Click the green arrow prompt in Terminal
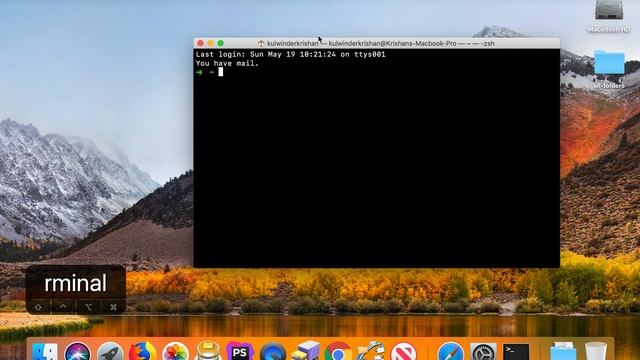Image resolution: width=640 pixels, height=360 pixels. [199, 72]
